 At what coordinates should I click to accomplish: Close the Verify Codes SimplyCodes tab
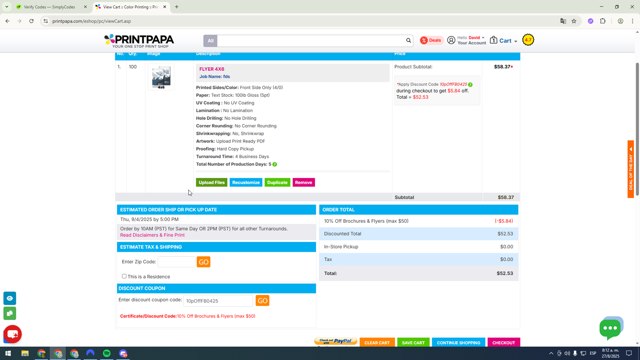(x=85, y=7)
